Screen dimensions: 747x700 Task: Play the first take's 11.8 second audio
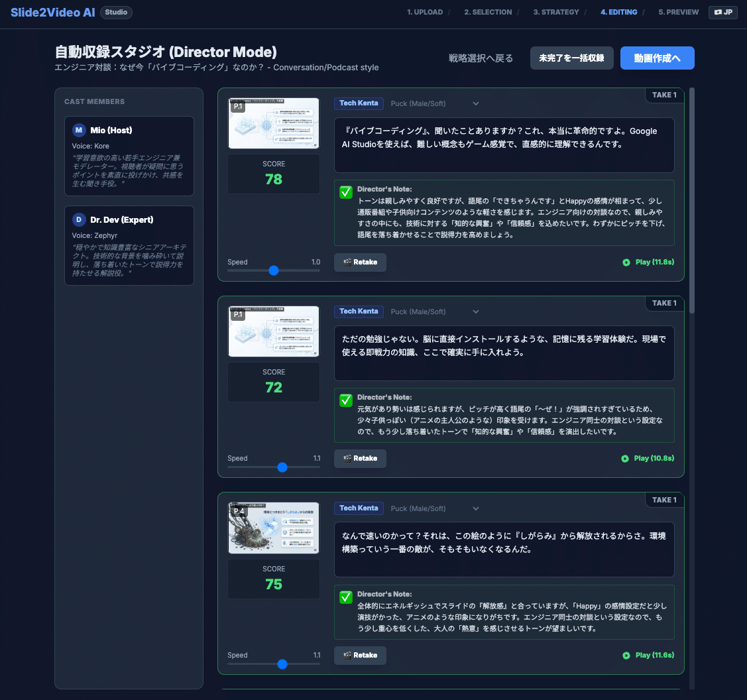tap(647, 262)
